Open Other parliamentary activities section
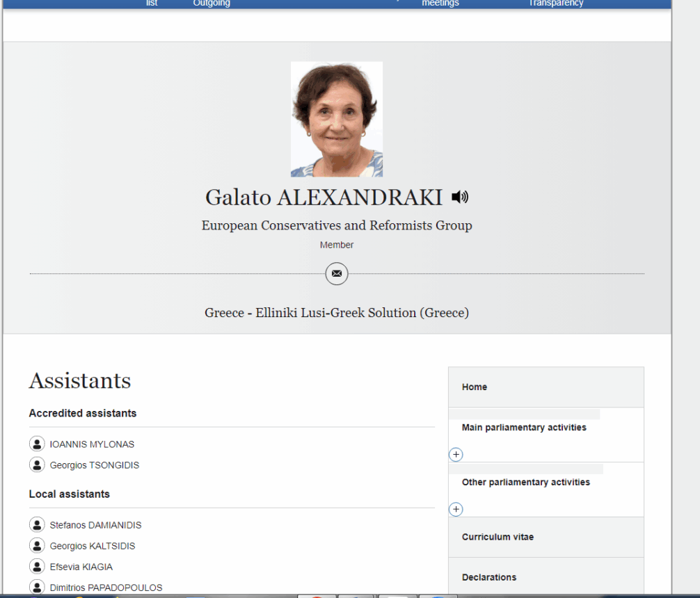 point(526,482)
